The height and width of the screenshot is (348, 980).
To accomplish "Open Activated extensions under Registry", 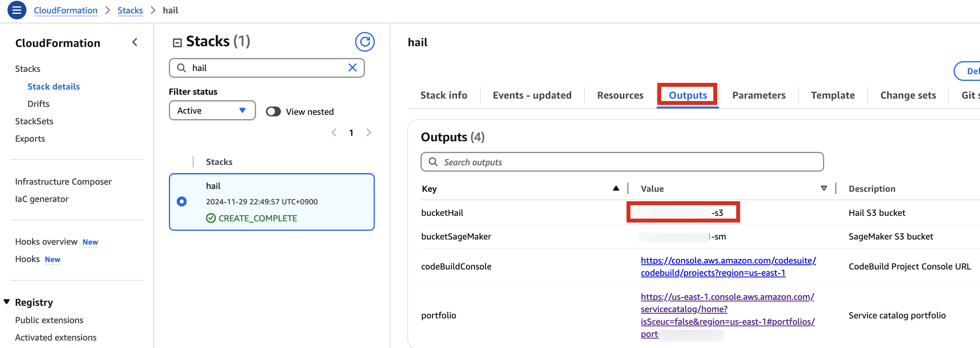I will point(56,337).
